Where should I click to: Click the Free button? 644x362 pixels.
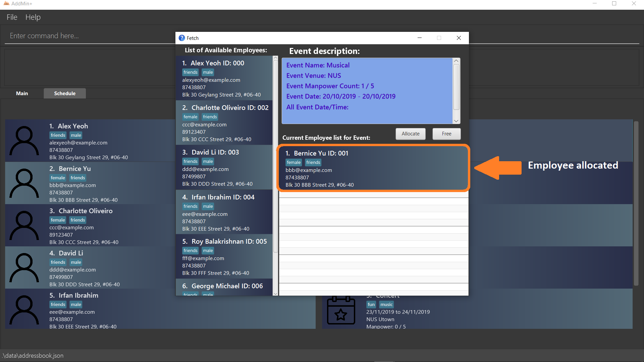click(446, 134)
